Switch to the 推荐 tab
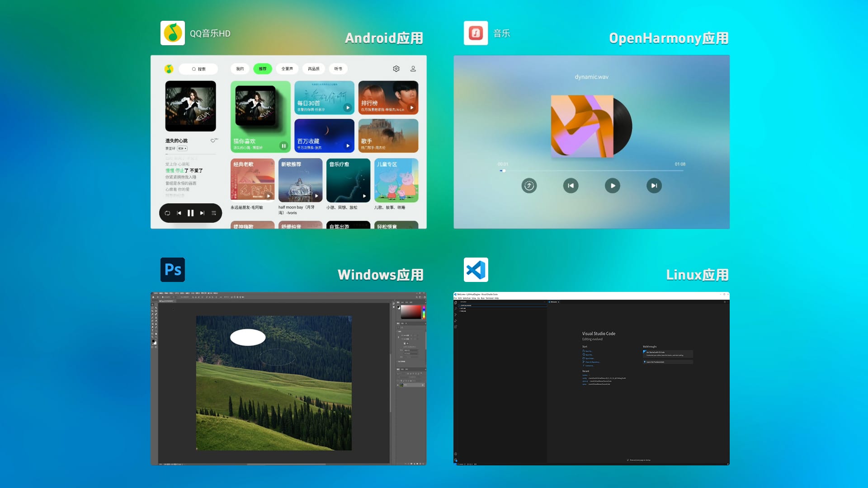 coord(263,69)
